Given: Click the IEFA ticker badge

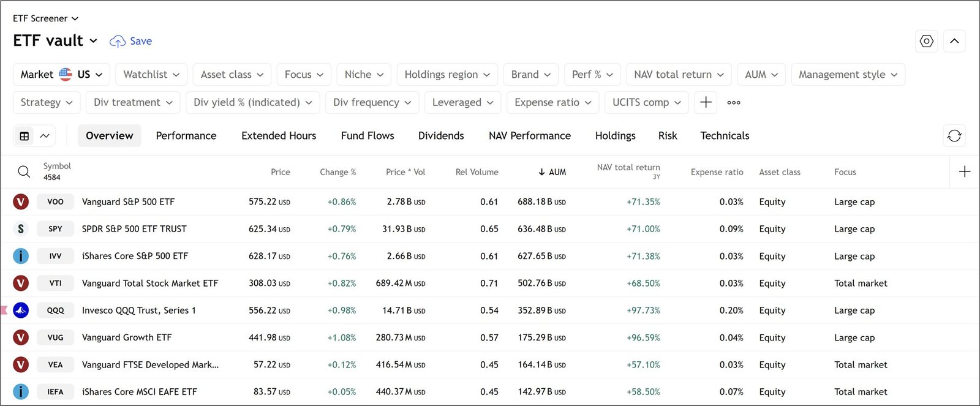Looking at the screenshot, I should click(55, 391).
